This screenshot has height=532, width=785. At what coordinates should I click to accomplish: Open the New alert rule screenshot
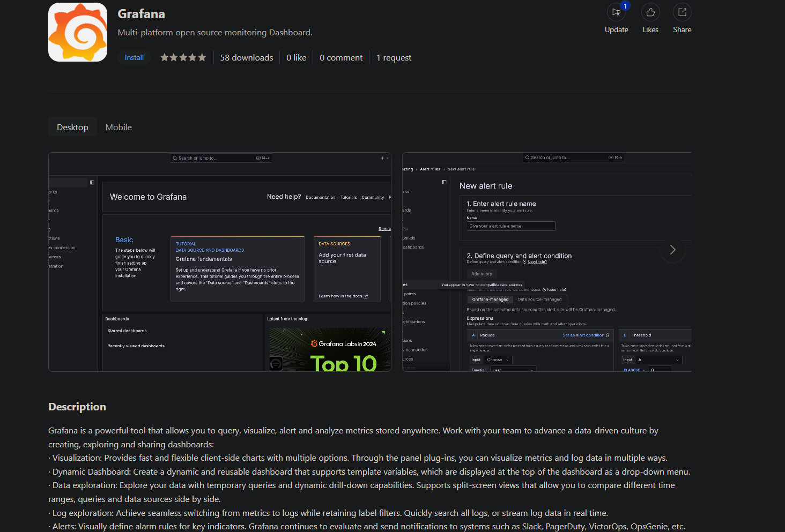pos(547,262)
